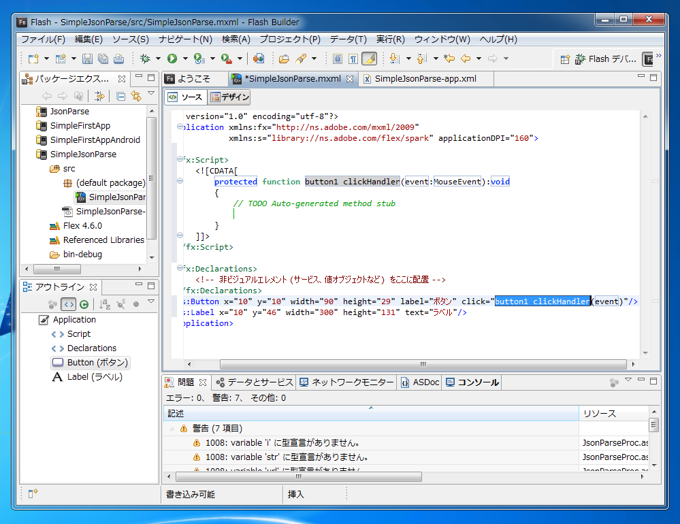Open dropdown arrow next to Search icon
Viewport: 680px width, 524px height.
point(314,59)
